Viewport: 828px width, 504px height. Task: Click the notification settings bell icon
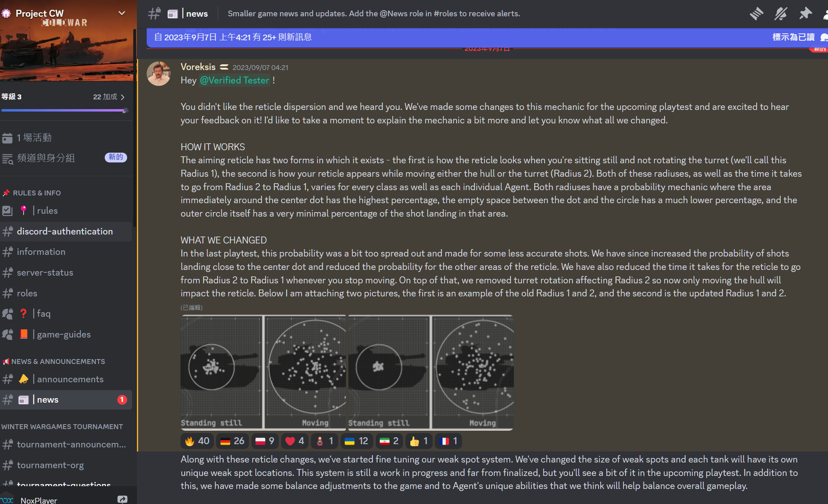[781, 13]
